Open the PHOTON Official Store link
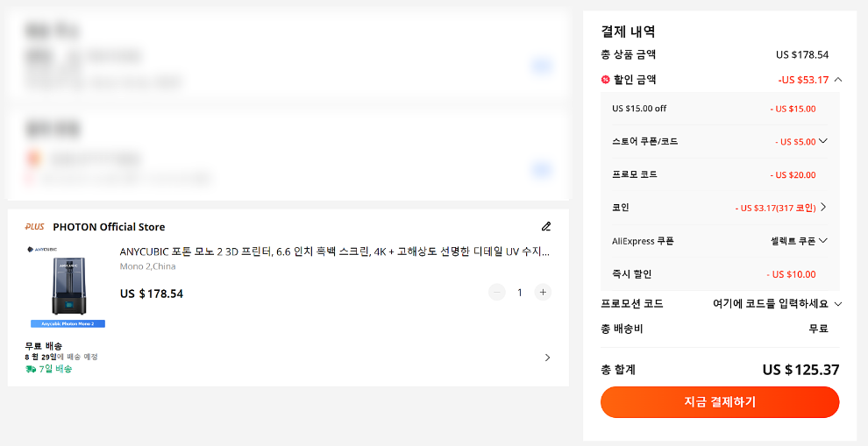868x446 pixels. pyautogui.click(x=109, y=227)
